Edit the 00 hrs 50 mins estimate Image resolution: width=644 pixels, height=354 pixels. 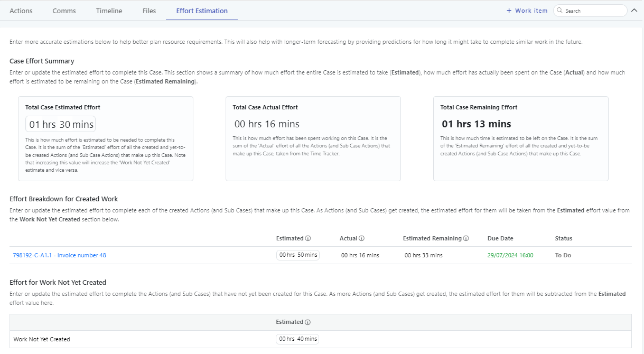pos(298,255)
